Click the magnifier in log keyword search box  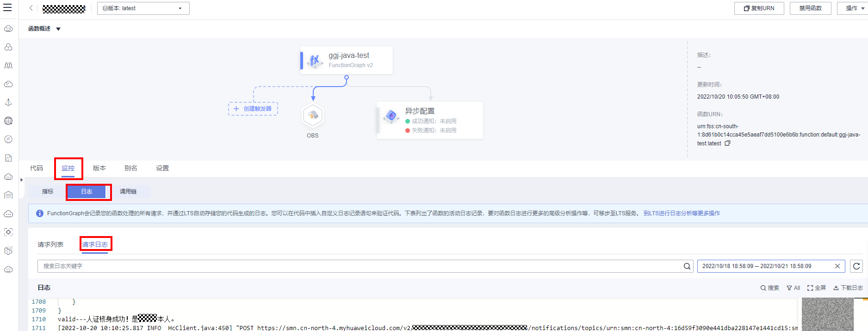click(x=687, y=266)
